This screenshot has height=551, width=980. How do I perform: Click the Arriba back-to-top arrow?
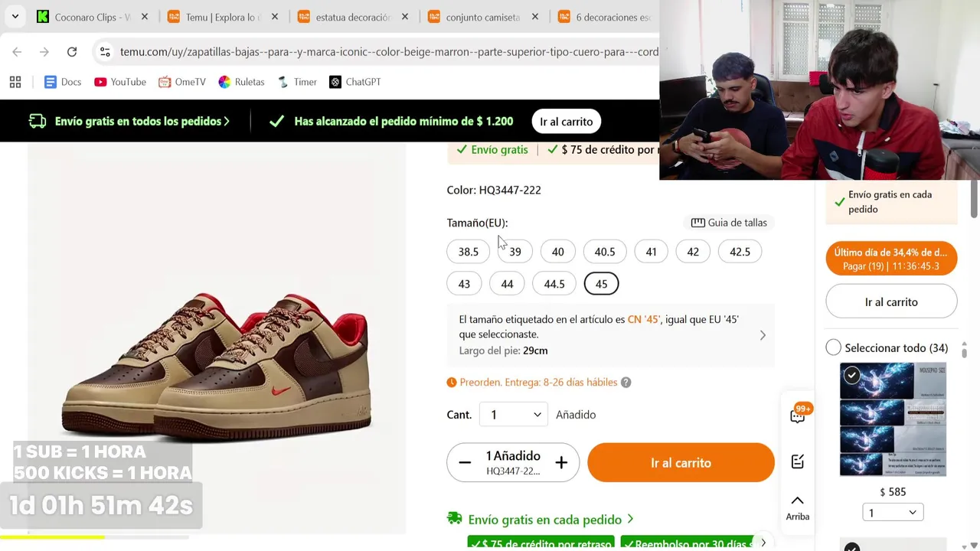point(797,507)
